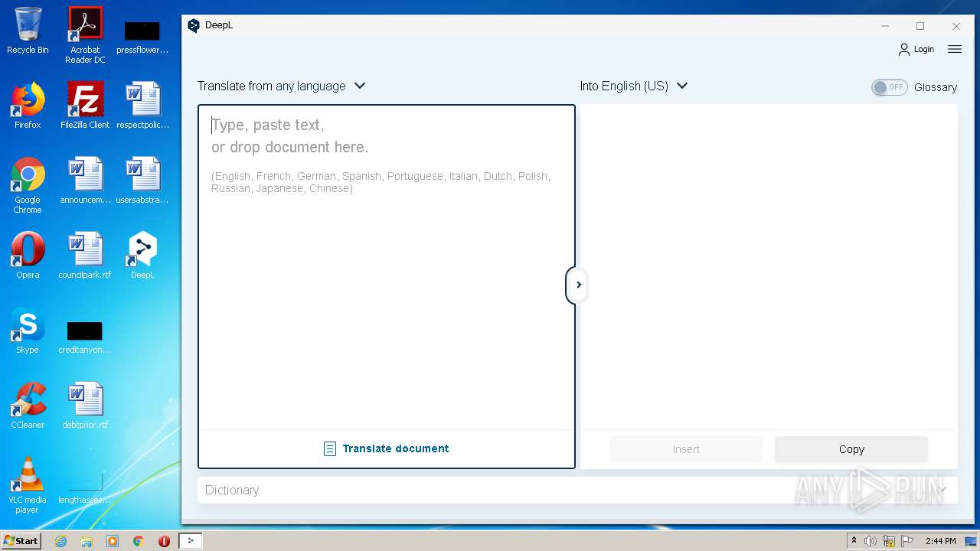This screenshot has width=980, height=551.
Task: Click the Copy translation button
Action: tap(851, 449)
